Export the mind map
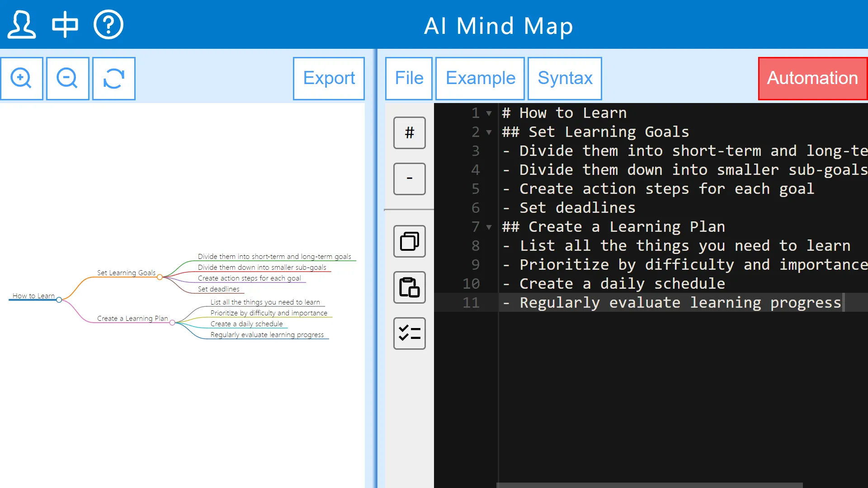This screenshot has width=868, height=488. coord(329,78)
